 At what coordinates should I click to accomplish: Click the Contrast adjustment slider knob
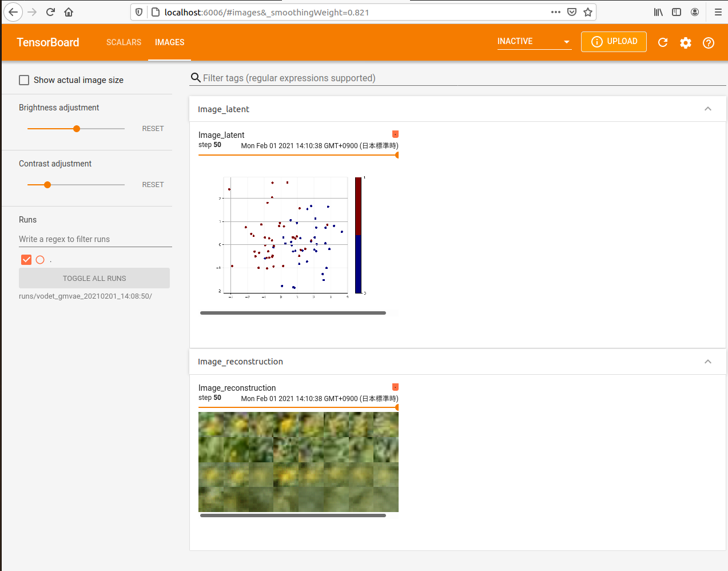47,185
